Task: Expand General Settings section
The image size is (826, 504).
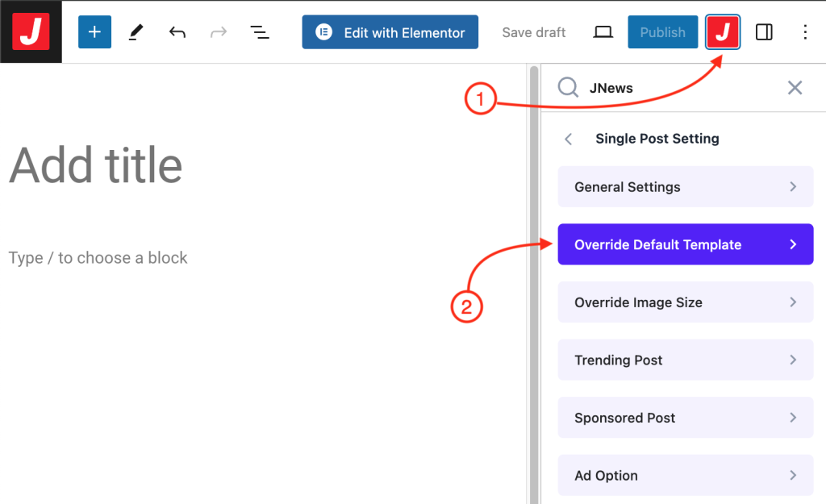Action: (685, 187)
